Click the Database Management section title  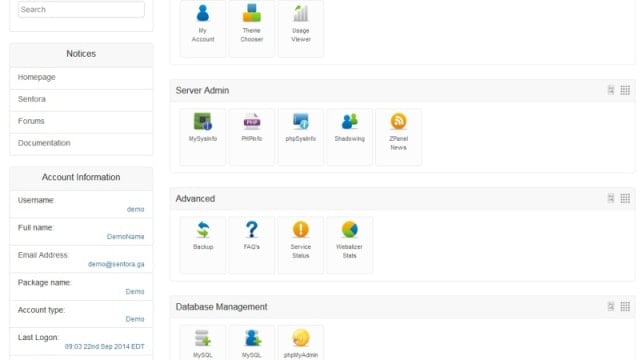click(x=222, y=307)
